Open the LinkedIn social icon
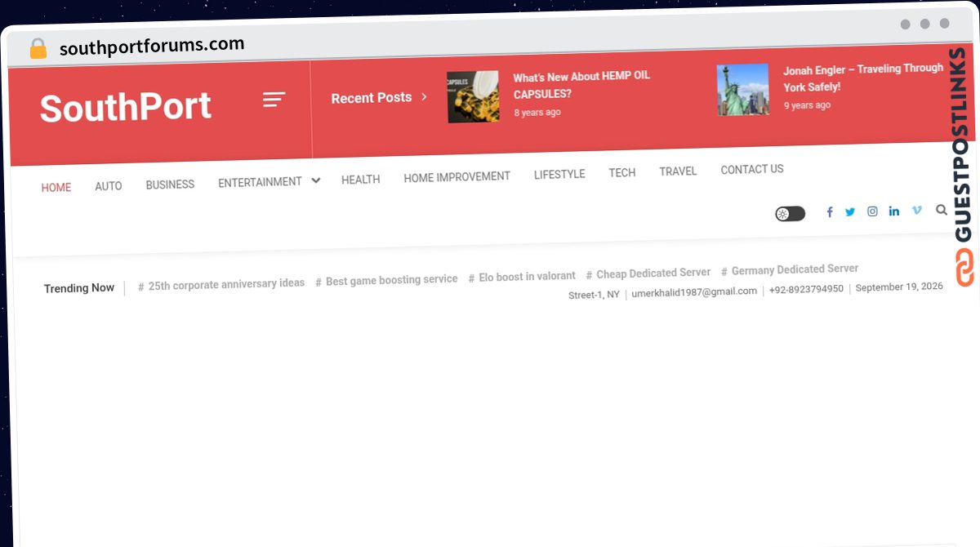Image resolution: width=980 pixels, height=547 pixels. pos(894,211)
